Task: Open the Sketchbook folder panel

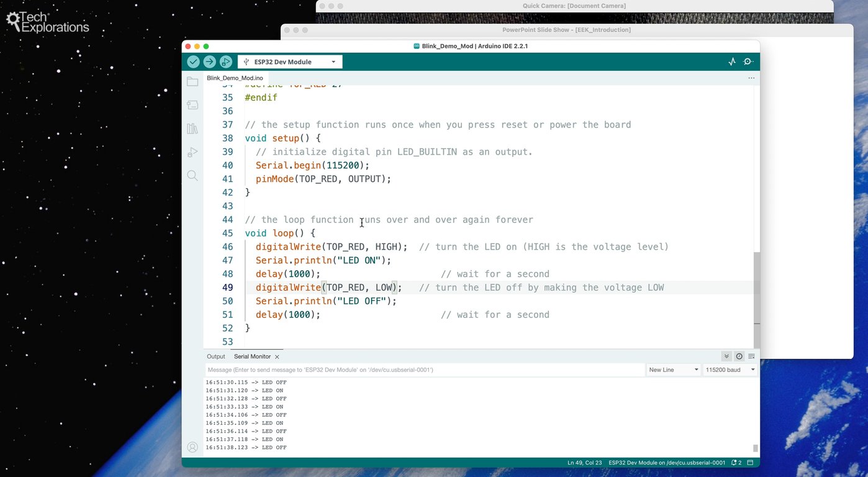Action: click(x=192, y=81)
